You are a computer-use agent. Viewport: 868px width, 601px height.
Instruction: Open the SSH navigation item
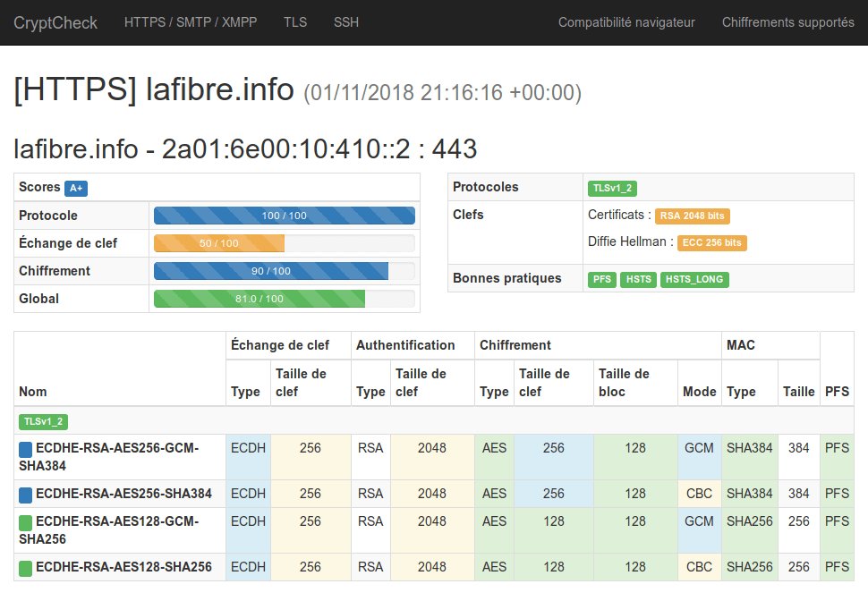point(346,22)
